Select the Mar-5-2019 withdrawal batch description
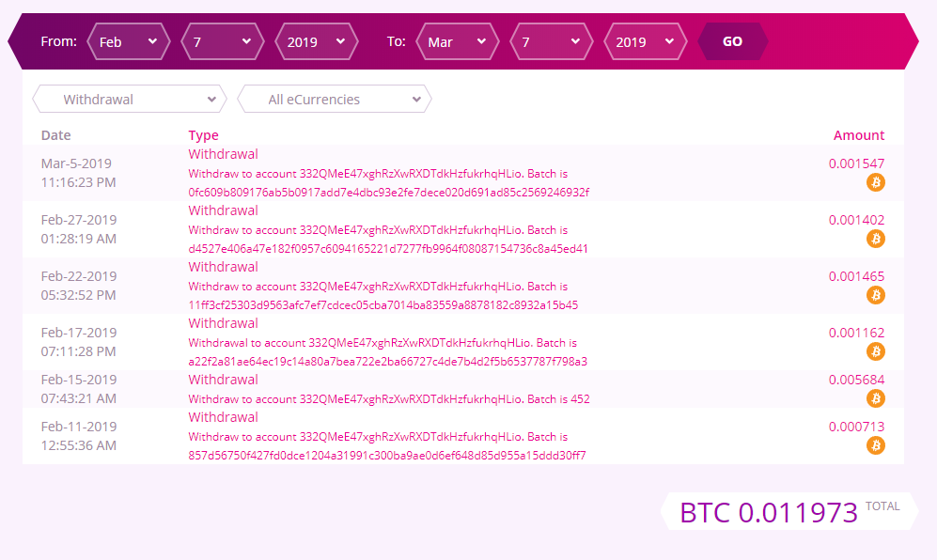Screen dimensions: 937x560 [x=388, y=183]
